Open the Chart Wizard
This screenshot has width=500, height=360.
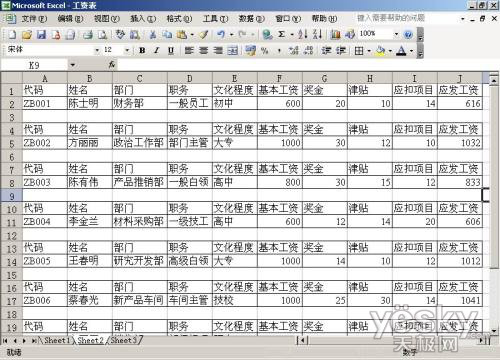click(x=335, y=35)
